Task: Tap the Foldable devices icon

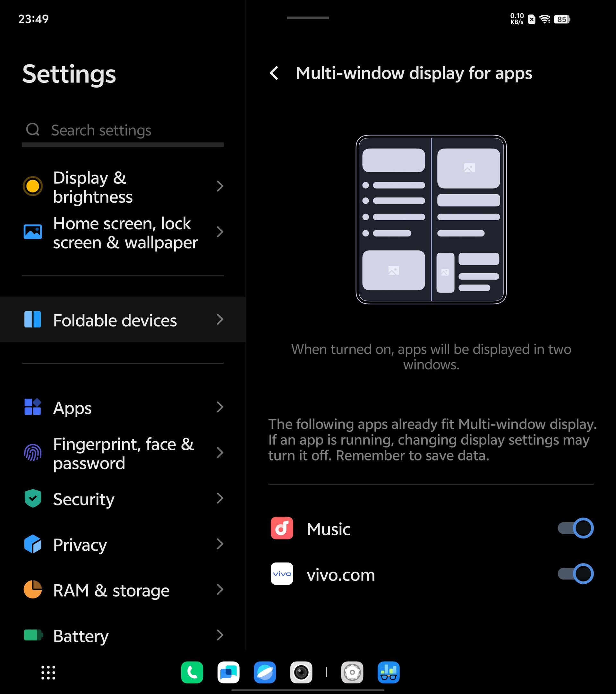Action: coord(33,319)
